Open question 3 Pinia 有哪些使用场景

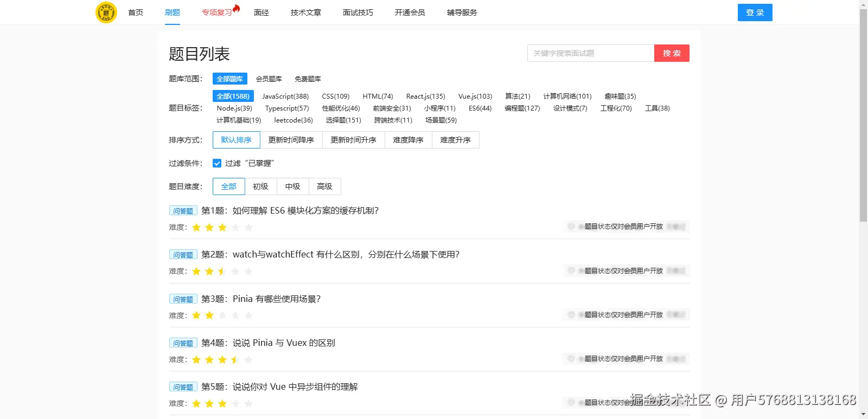[261, 299]
